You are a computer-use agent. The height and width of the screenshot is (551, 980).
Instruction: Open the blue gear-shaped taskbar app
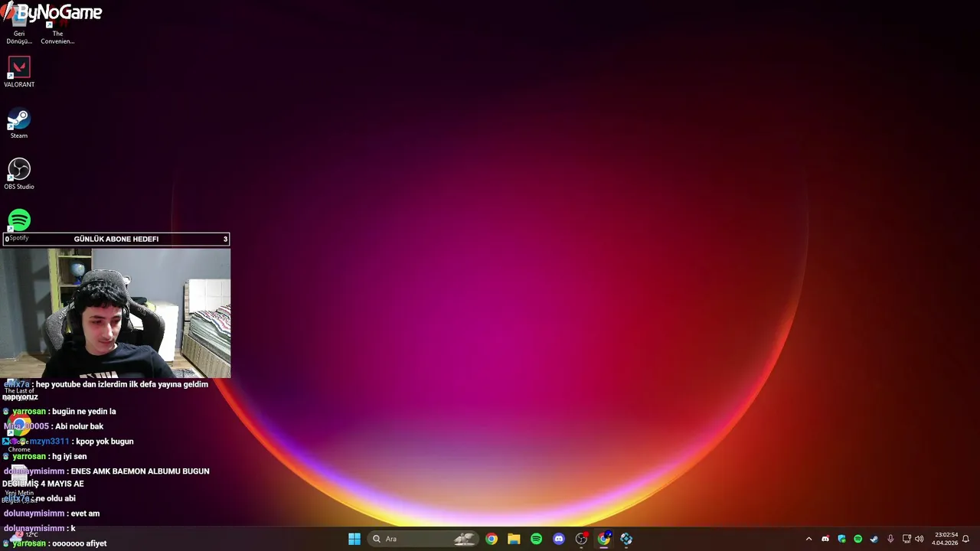pyautogui.click(x=626, y=539)
